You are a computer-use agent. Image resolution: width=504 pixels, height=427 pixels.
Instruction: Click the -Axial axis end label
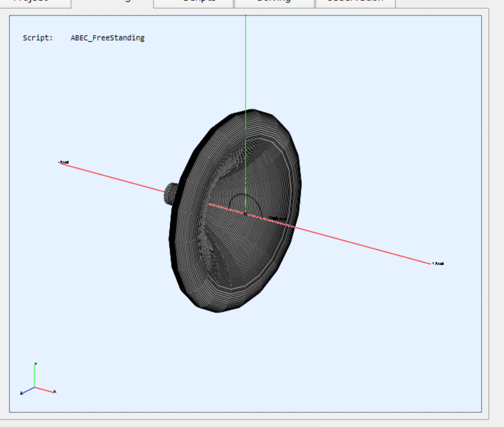(64, 162)
